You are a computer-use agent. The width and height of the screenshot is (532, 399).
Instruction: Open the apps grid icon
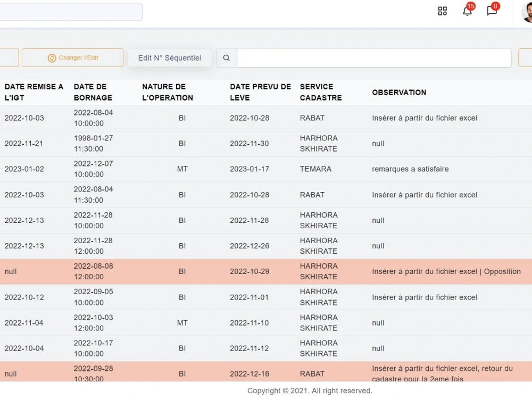(442, 11)
